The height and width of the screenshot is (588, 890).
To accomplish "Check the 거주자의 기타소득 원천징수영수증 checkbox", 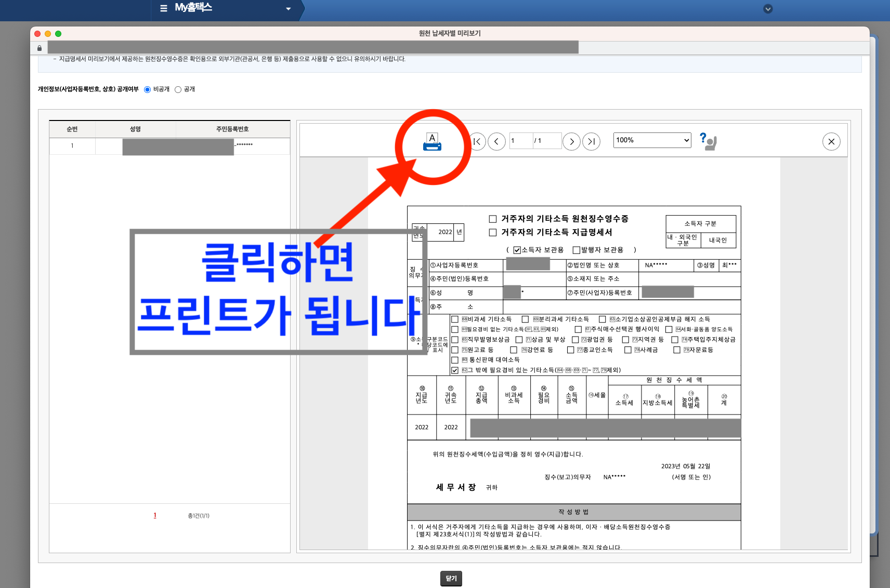I will (x=493, y=219).
